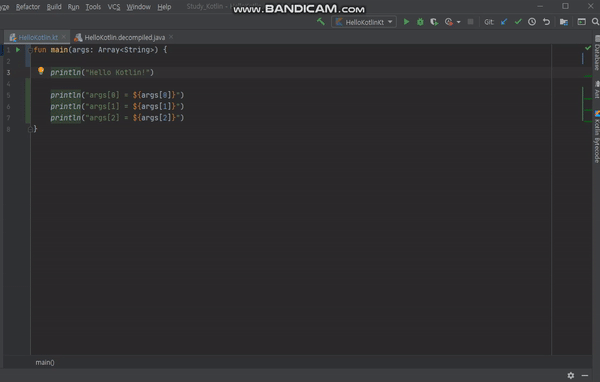
Task: Click the args[2] println line
Action: pyautogui.click(x=117, y=118)
